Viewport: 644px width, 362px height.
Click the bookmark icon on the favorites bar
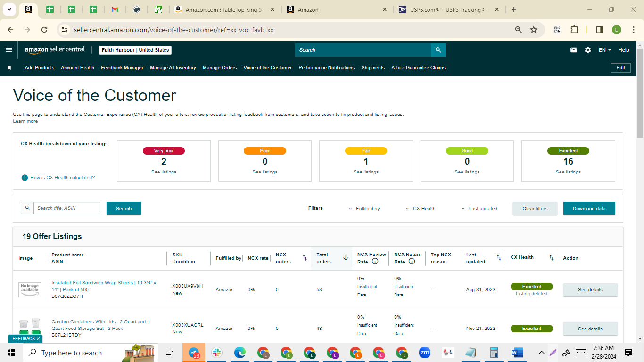point(9,68)
